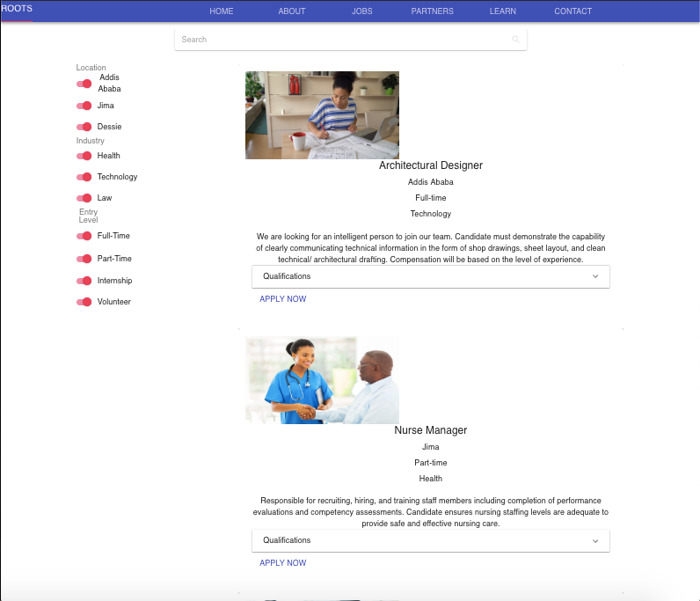The height and width of the screenshot is (601, 700).
Task: Click the Architectural Designer photo
Action: [x=323, y=115]
